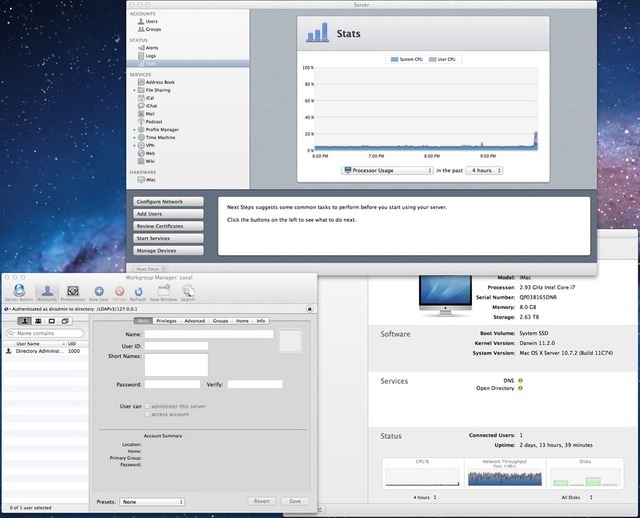Click the lock icon in Workgroup Manager
The image size is (640, 518).
click(309, 309)
